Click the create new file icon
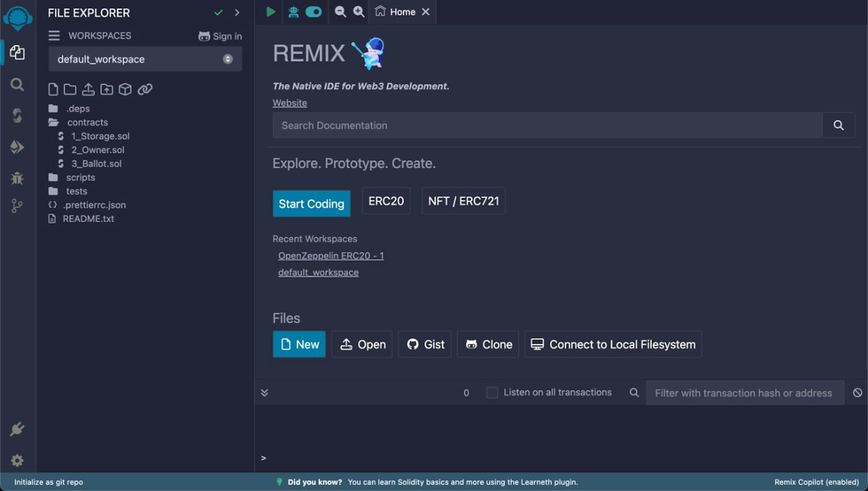 tap(53, 89)
